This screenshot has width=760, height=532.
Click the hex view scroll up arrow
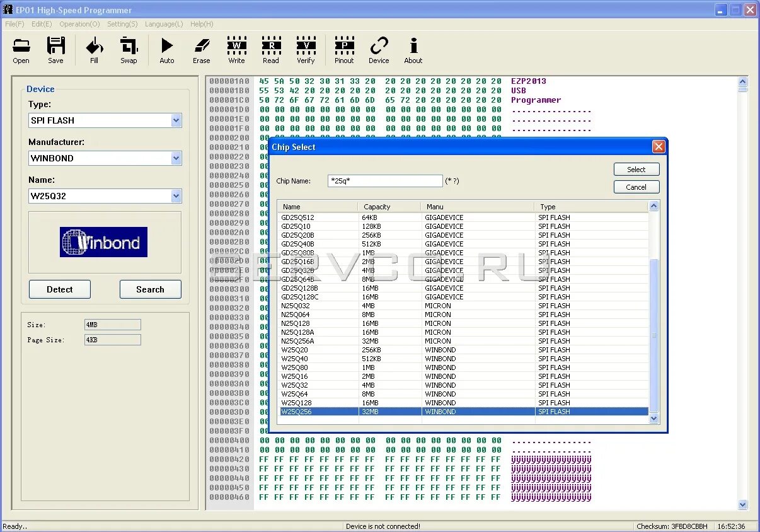[742, 82]
